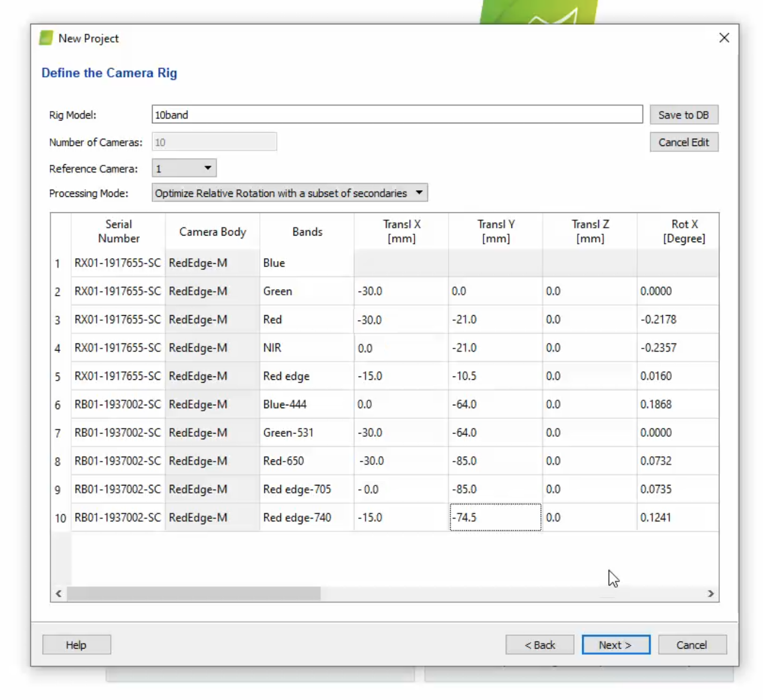Screen dimensions: 763x700
Task: Click the Transl X column header
Action: click(x=401, y=231)
